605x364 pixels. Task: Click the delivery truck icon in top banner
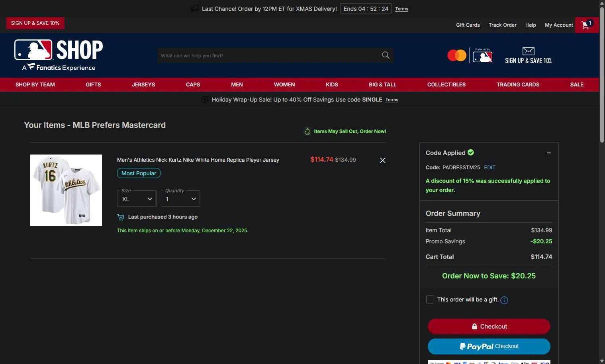pyautogui.click(x=195, y=8)
